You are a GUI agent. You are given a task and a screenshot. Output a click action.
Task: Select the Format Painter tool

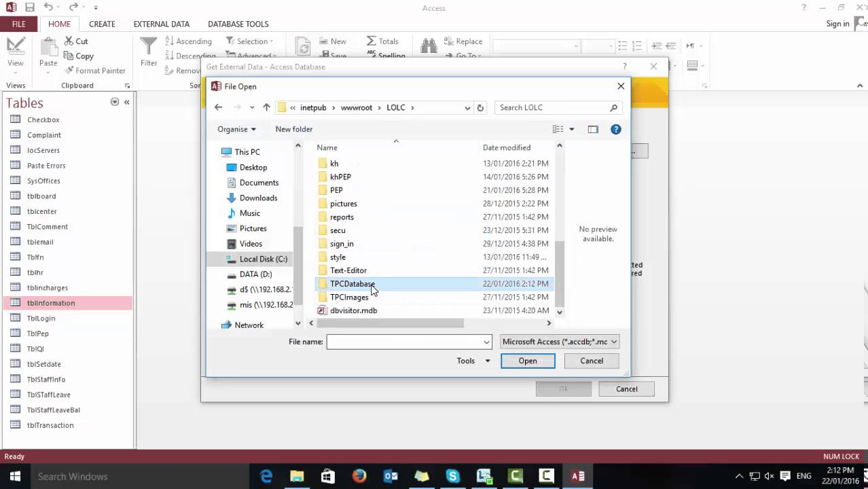click(95, 71)
